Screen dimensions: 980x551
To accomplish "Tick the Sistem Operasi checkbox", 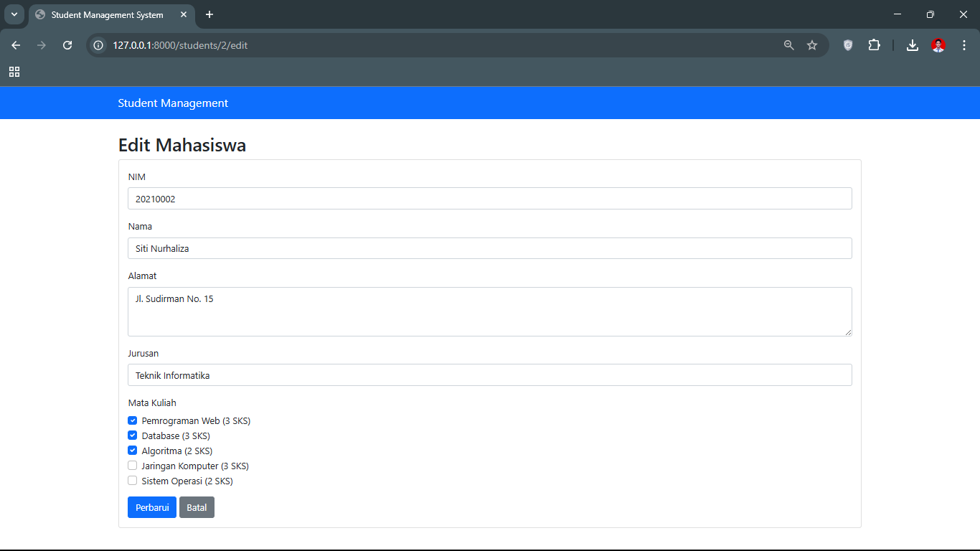I will 133,481.
